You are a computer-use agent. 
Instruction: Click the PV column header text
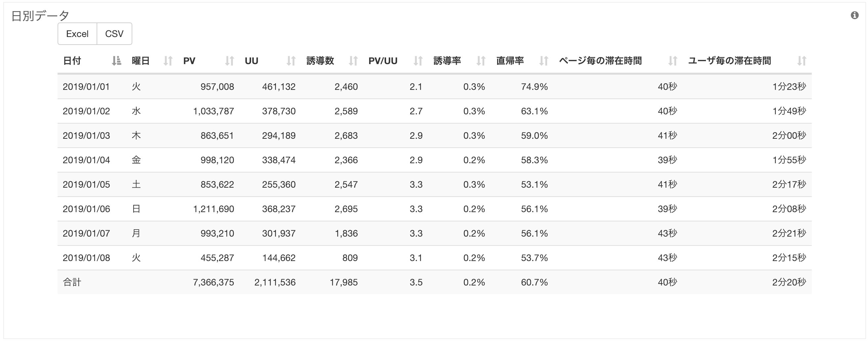[189, 61]
